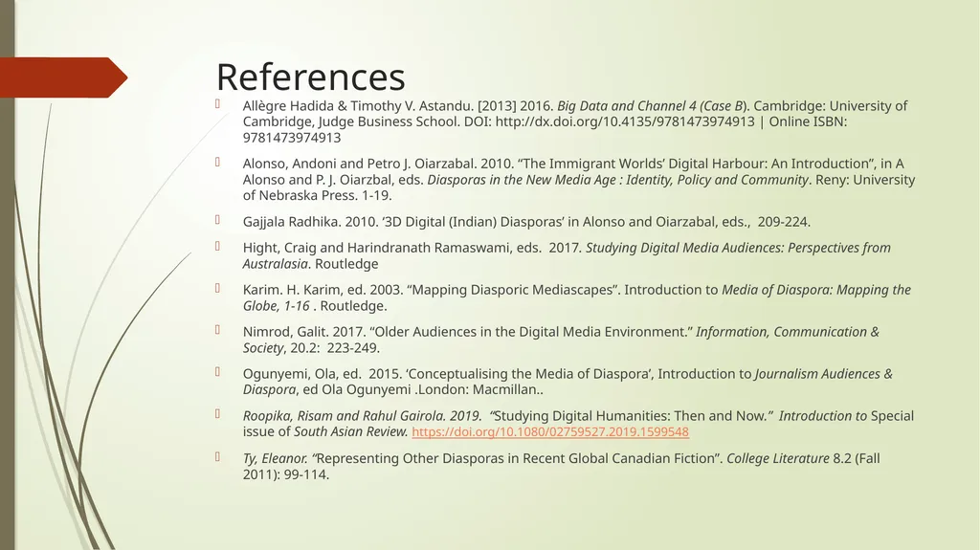The width and height of the screenshot is (980, 550).
Task: Click 'Studying Digital Media Audiences' book title
Action: [683, 248]
